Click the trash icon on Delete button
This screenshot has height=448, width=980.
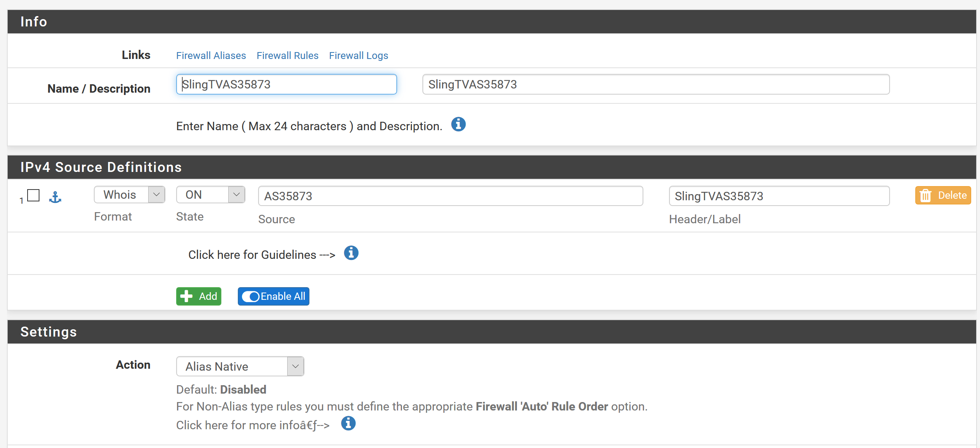coord(926,196)
